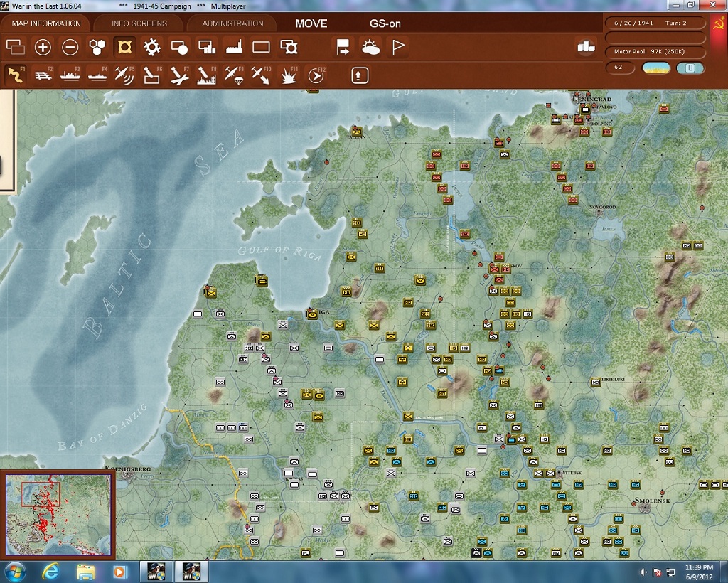Toggle the rectangle-with-bars display icon

[x=207, y=47]
